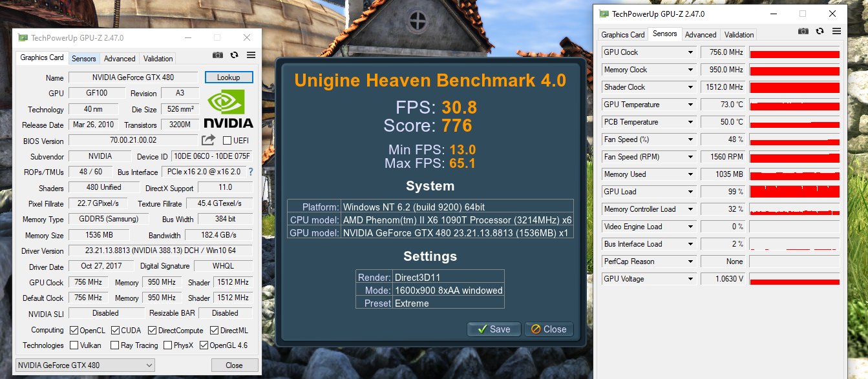The image size is (868, 379).
Task: Toggle the Vulkan checkbox
Action: (74, 345)
